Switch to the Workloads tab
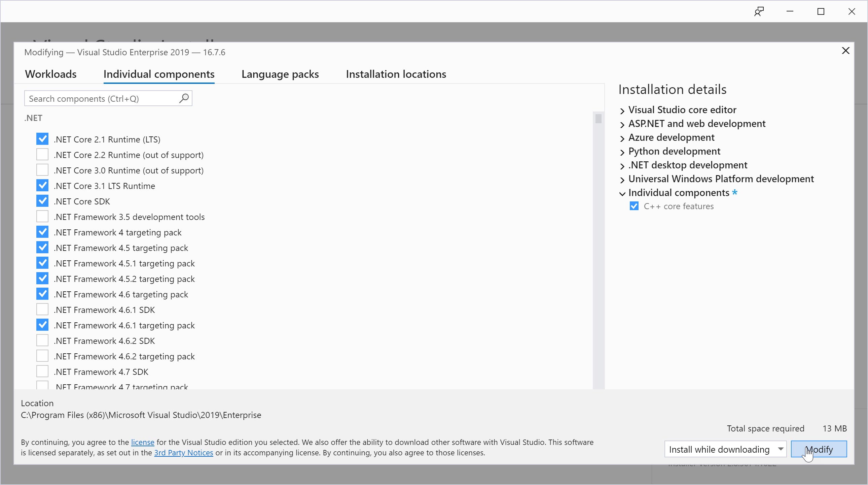This screenshot has height=485, width=868. point(50,74)
